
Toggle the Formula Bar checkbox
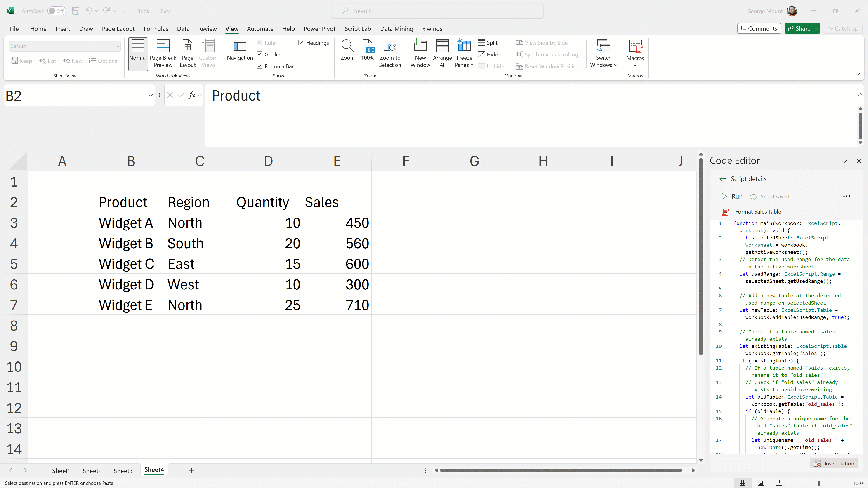[259, 66]
